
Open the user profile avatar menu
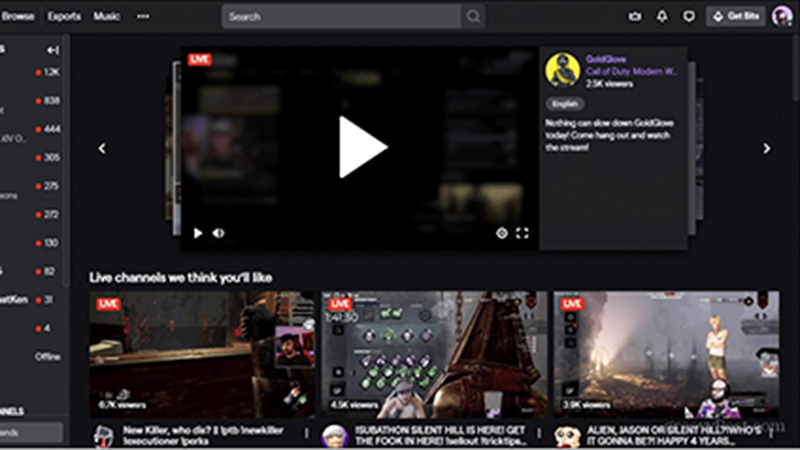tap(782, 16)
